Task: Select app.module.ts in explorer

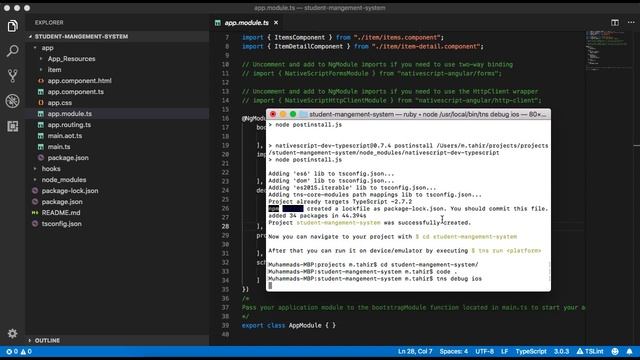Action: click(x=69, y=114)
